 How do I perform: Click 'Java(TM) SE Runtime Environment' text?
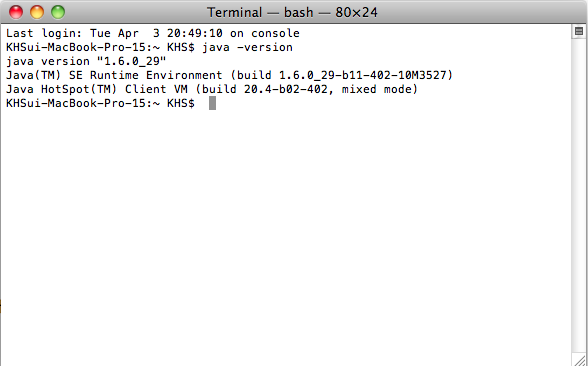pyautogui.click(x=114, y=75)
